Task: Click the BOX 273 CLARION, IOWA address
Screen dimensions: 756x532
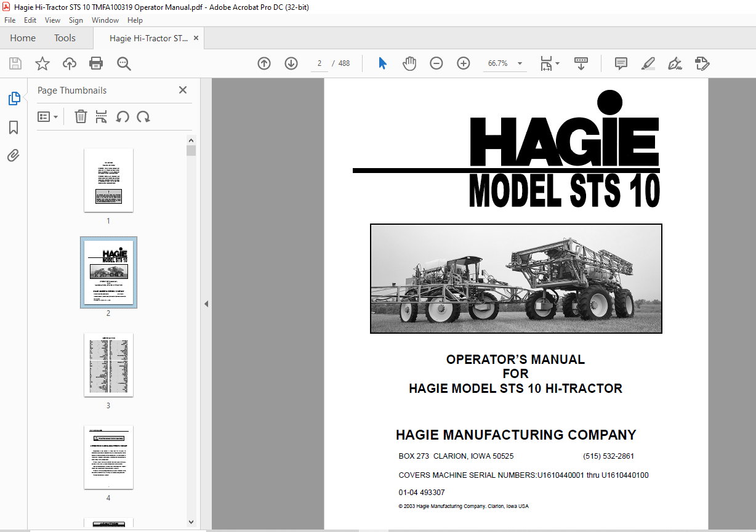Action: [456, 456]
